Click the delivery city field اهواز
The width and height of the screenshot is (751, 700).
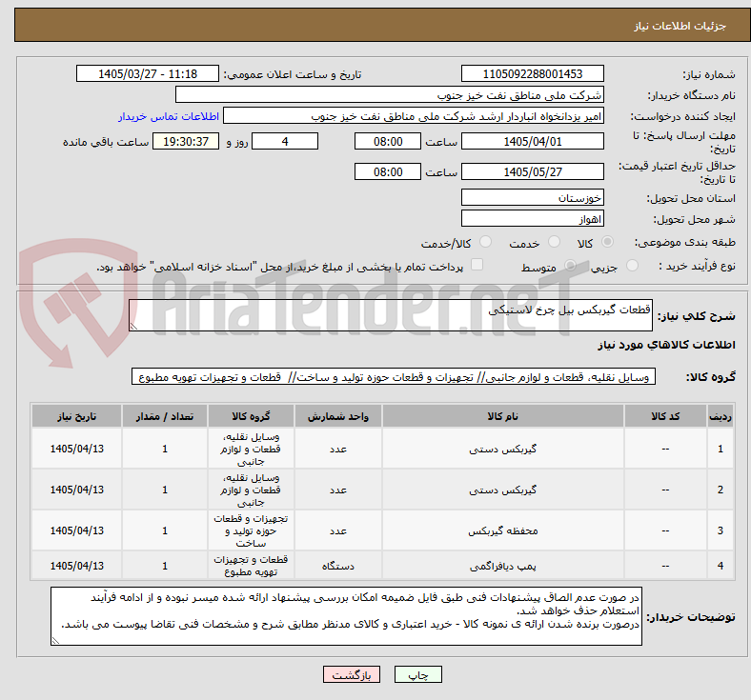pos(532,218)
